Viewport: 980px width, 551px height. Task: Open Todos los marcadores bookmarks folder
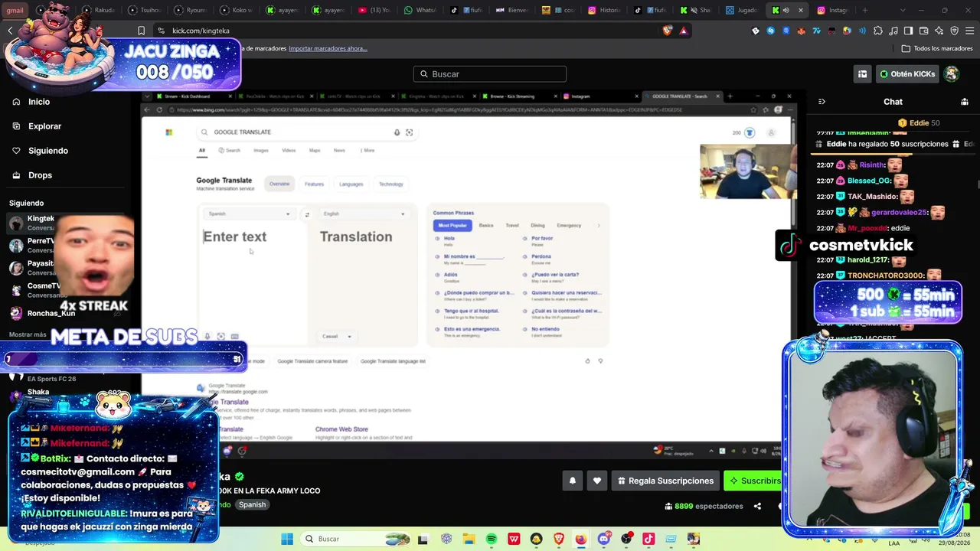937,48
